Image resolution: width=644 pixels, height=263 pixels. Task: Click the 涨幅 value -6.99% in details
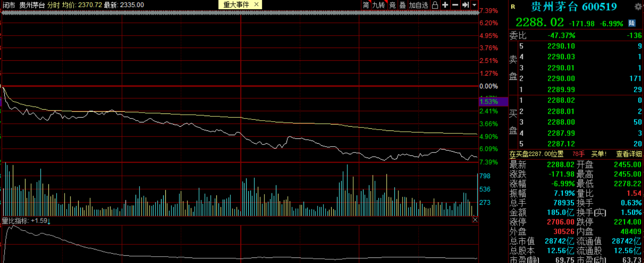click(x=563, y=184)
